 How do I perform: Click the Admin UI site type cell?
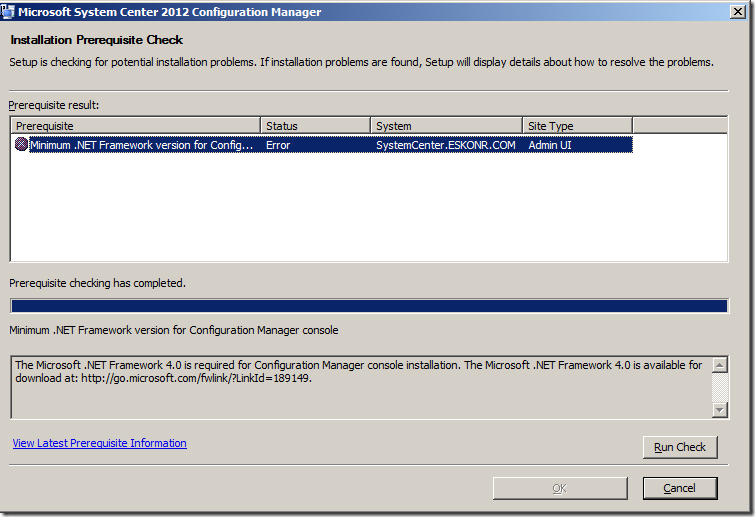point(549,145)
